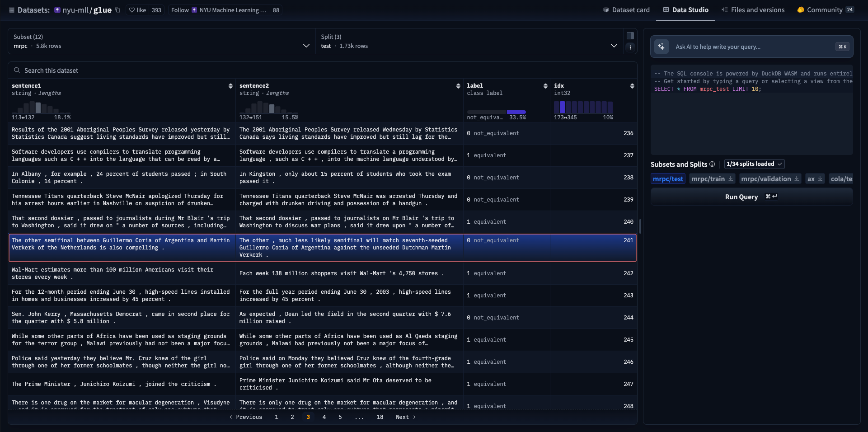868x432 pixels.
Task: Open the three-dot options menu beside Split
Action: [630, 47]
